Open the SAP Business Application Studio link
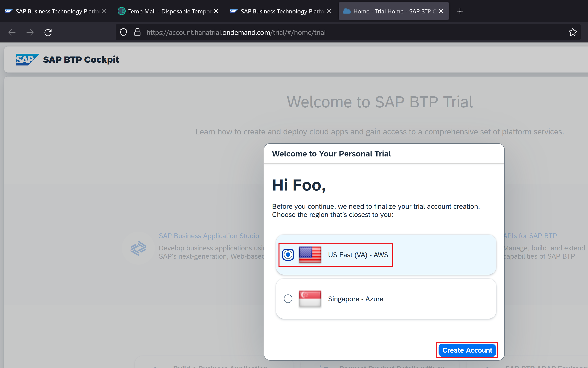This screenshot has width=588, height=368. coord(208,236)
